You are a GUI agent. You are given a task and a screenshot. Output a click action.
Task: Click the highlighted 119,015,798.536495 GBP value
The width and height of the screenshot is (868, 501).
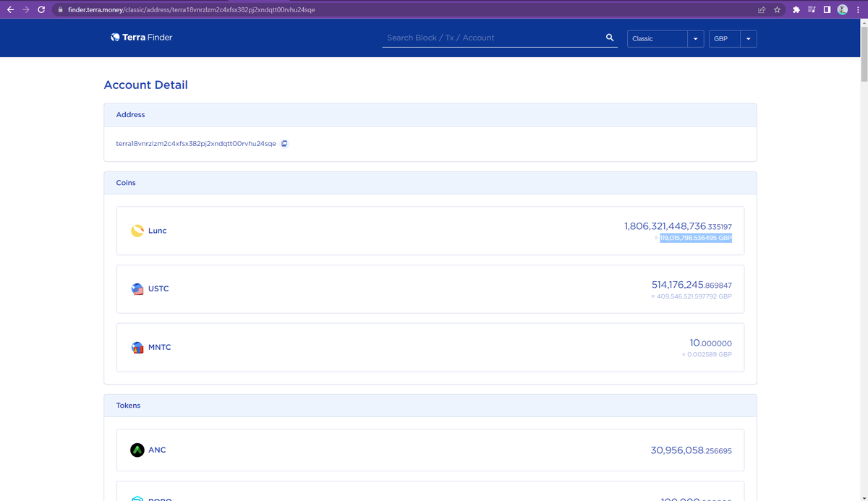(696, 238)
